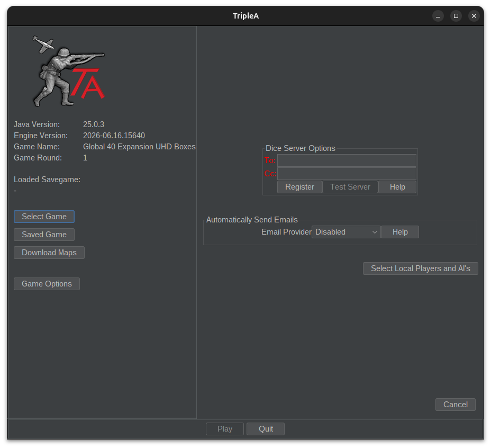The width and height of the screenshot is (491, 448).
Task: Open the Download Maps dialog
Action: (49, 253)
